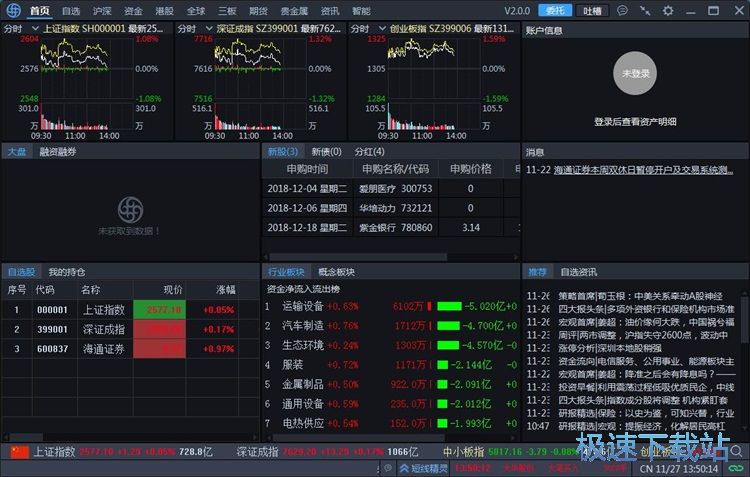Open the 智能 menu item
The height and width of the screenshot is (477, 750).
pos(361,11)
